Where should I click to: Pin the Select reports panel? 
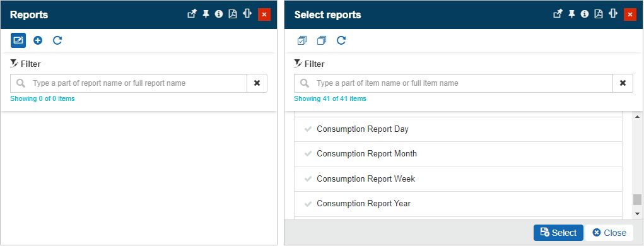pos(571,15)
